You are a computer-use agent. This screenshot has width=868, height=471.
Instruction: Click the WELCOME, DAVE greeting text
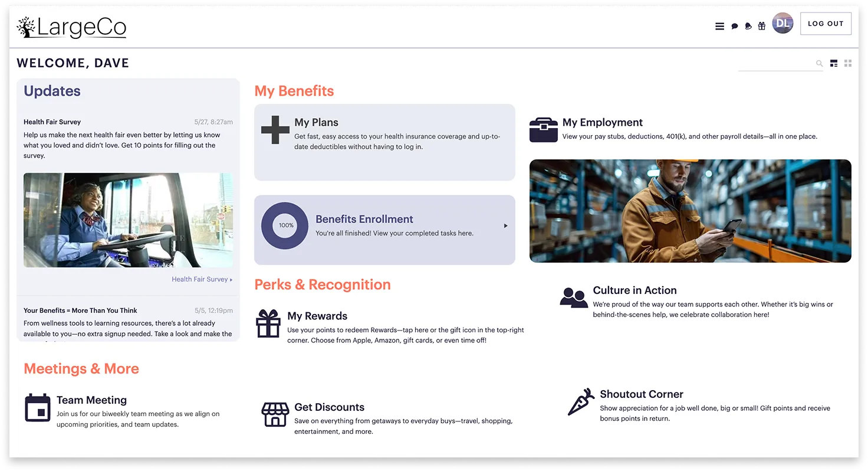[x=73, y=63]
